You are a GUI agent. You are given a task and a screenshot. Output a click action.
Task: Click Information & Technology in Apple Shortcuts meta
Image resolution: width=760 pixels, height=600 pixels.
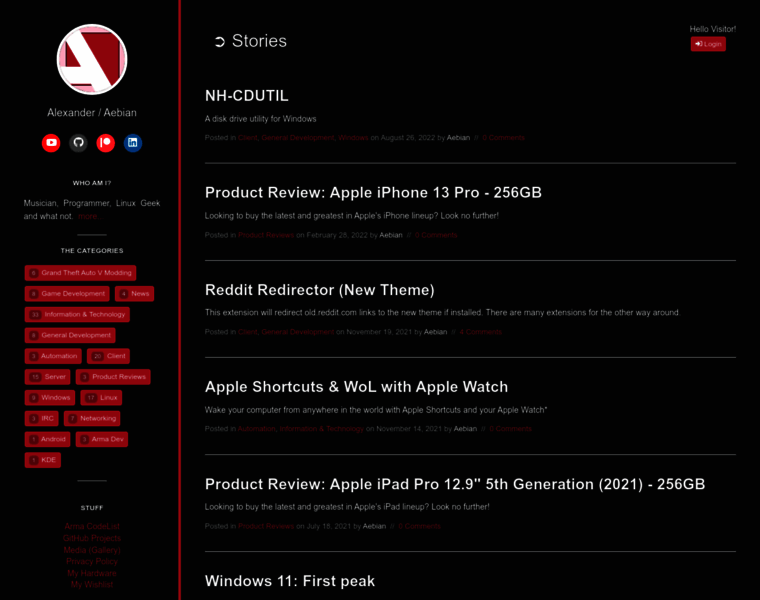[x=321, y=429]
